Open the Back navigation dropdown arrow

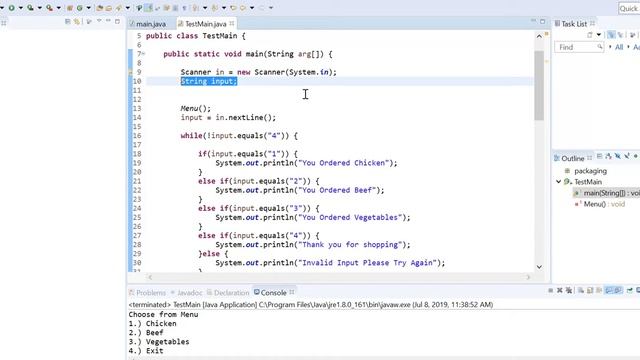coord(252,8)
